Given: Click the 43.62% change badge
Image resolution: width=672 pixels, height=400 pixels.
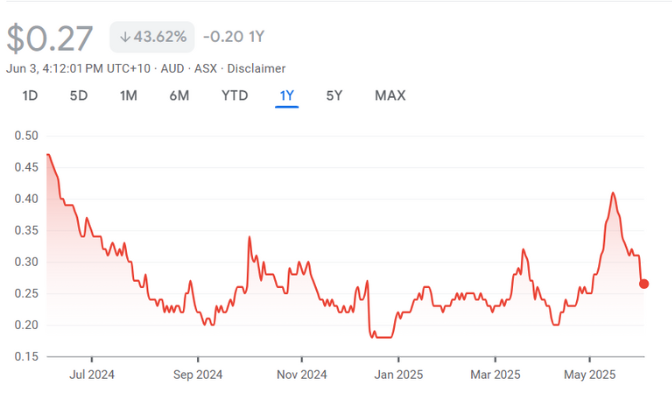Looking at the screenshot, I should 151,37.
